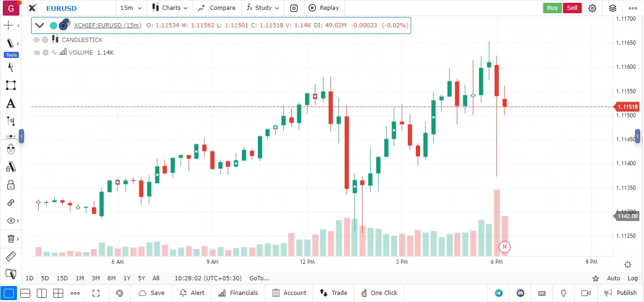Open the Telegram channel icon
Image resolution: width=644 pixels, height=302 pixels.
coord(499,293)
